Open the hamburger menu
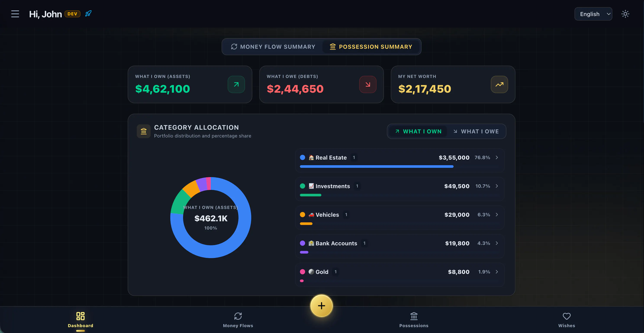 pyautogui.click(x=15, y=14)
